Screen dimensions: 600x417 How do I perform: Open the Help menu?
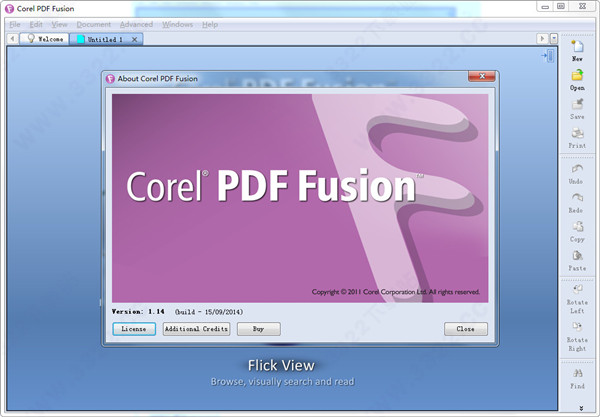pyautogui.click(x=210, y=24)
